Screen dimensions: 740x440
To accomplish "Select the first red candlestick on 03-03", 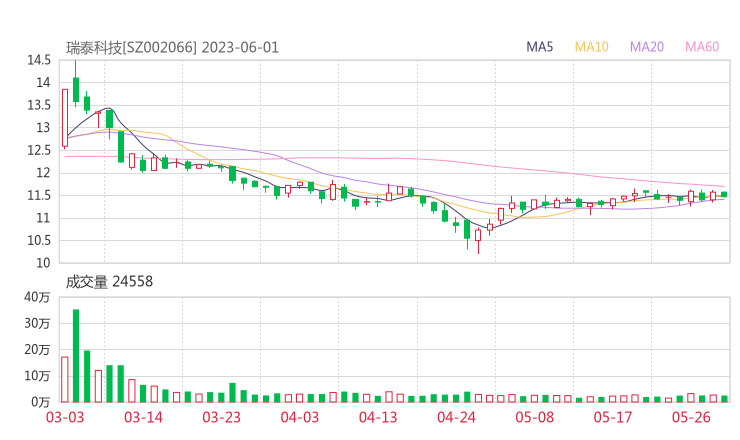I will (x=65, y=118).
